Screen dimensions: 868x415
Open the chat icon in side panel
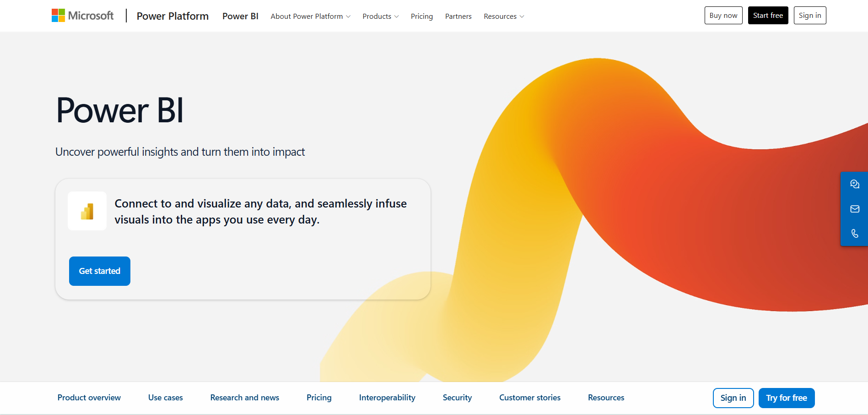(854, 184)
